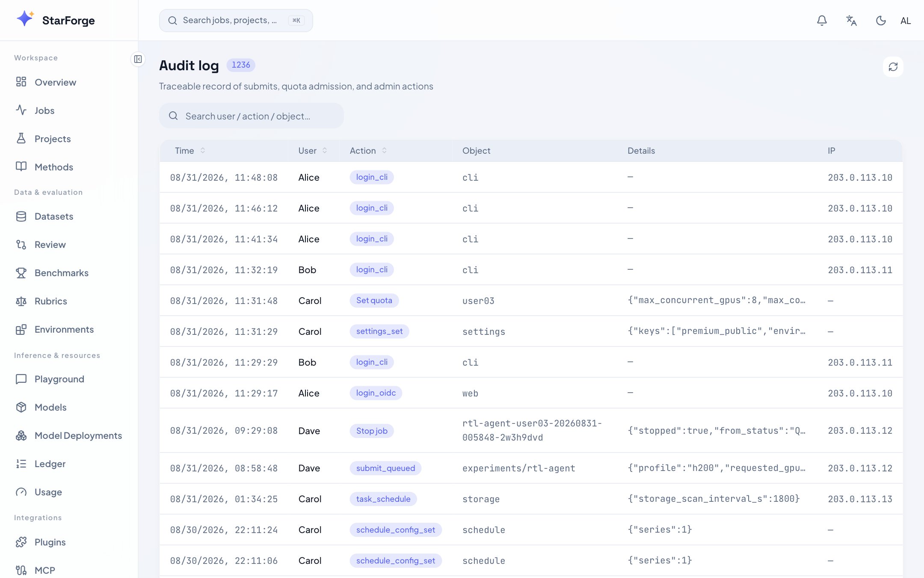This screenshot has width=924, height=578.
Task: Navigate to Datasets
Action: [69, 216]
